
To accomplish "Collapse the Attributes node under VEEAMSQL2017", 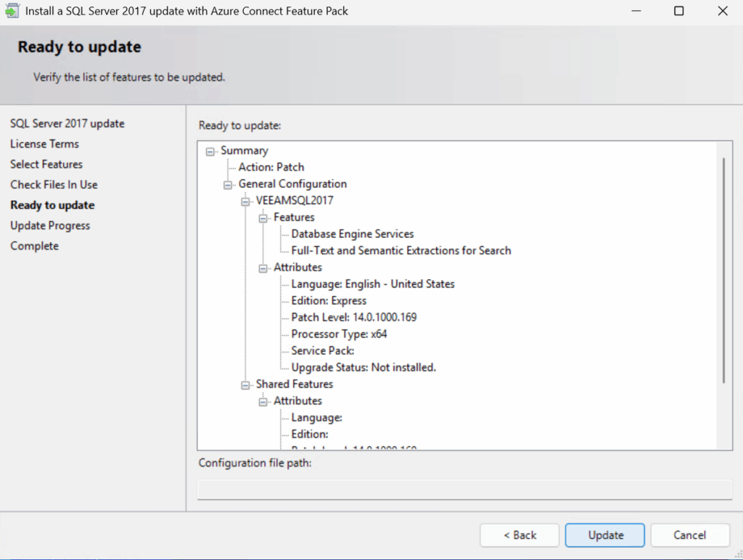I will [x=263, y=268].
